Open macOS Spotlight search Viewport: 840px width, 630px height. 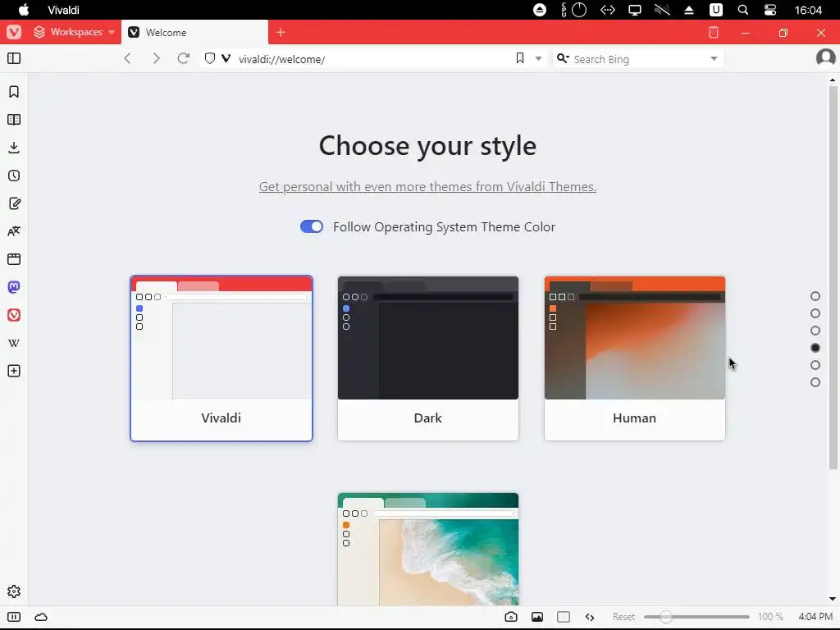pos(743,10)
